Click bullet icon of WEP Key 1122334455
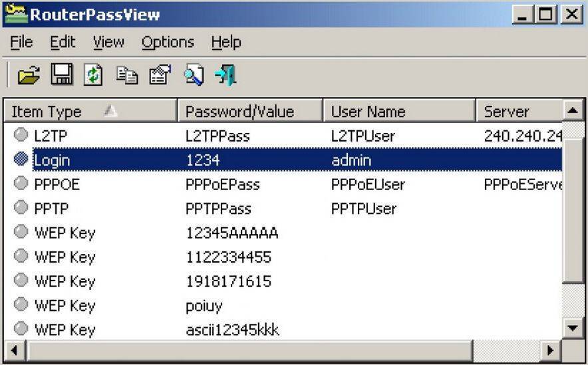 [21, 256]
